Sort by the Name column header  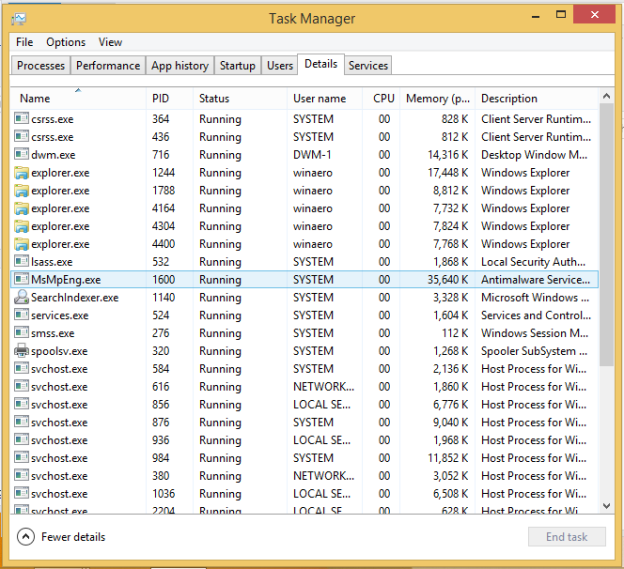pyautogui.click(x=78, y=98)
